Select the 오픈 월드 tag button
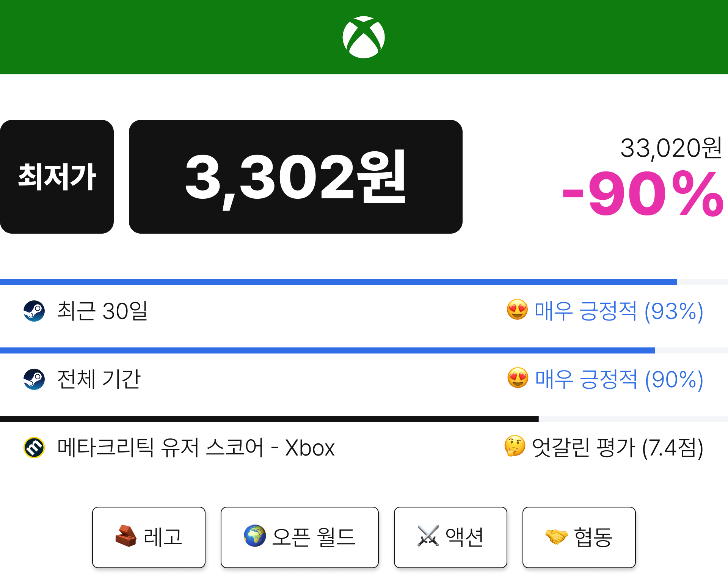This screenshot has height=575, width=728. (300, 537)
